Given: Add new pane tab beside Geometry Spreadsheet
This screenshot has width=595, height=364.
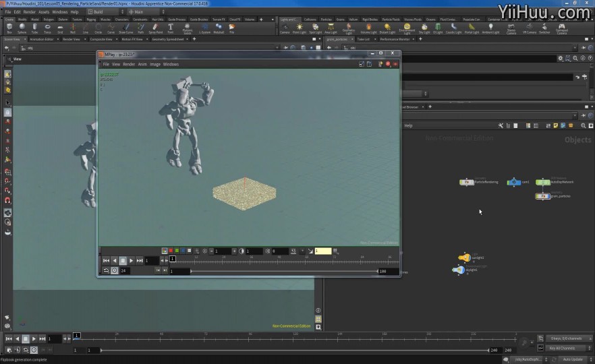Looking at the screenshot, I should pyautogui.click(x=194, y=39).
